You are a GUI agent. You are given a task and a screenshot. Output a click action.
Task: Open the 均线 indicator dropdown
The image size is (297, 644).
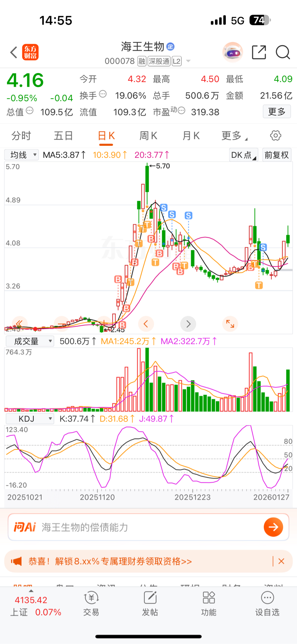22,155
